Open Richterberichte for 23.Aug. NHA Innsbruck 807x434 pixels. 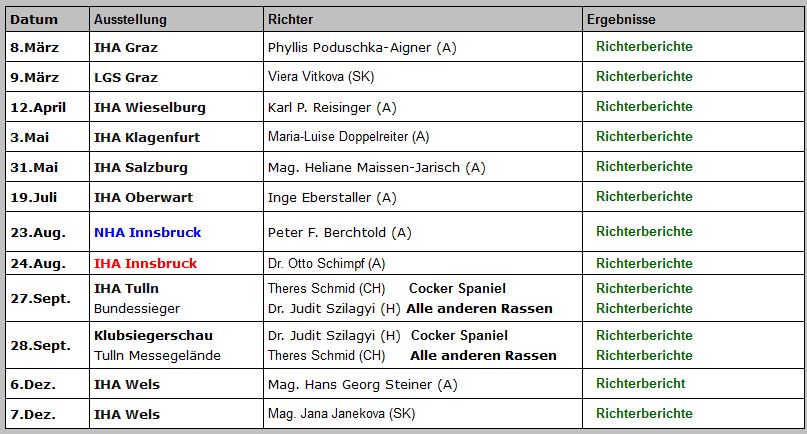click(644, 232)
